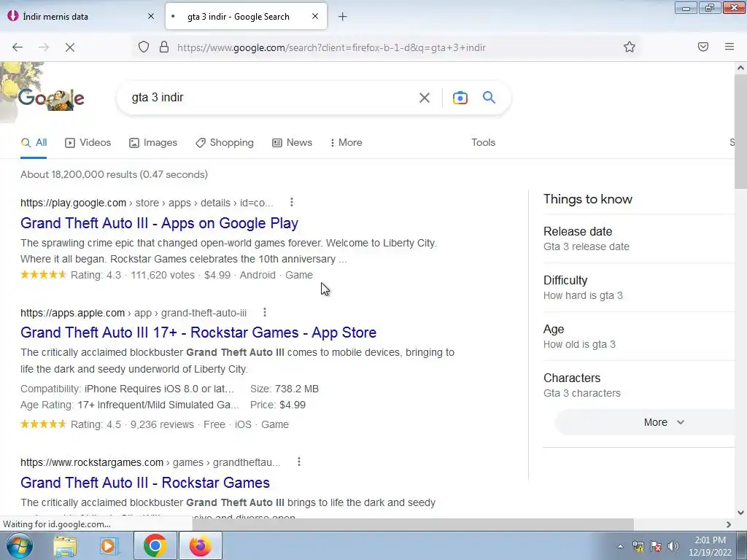Click the text 'Things to know'

coord(588,199)
